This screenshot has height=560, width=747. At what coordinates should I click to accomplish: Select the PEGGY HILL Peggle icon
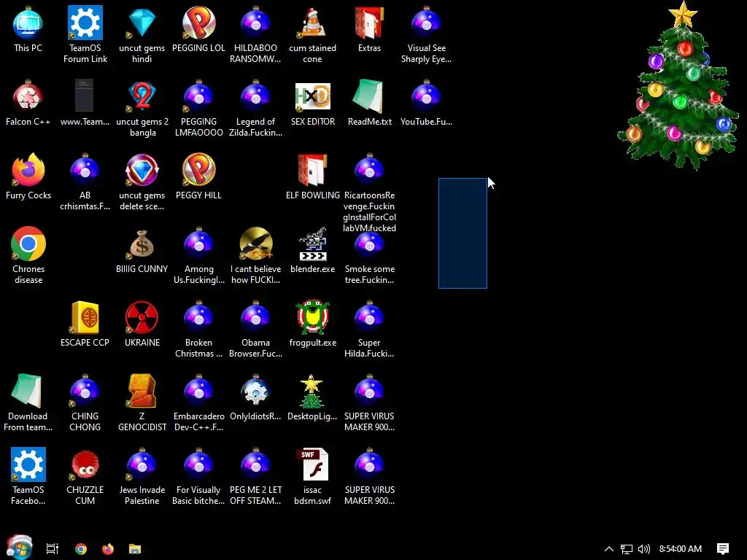click(198, 169)
